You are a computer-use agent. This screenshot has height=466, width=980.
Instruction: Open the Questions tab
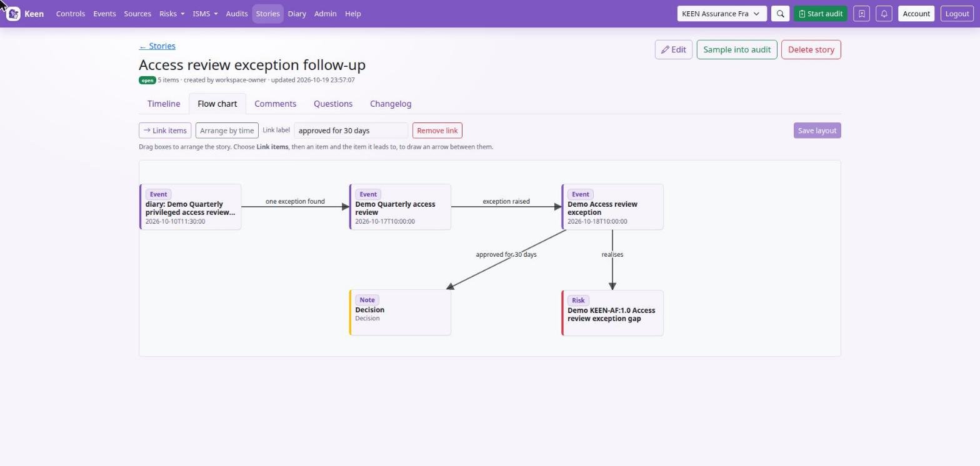pos(333,104)
